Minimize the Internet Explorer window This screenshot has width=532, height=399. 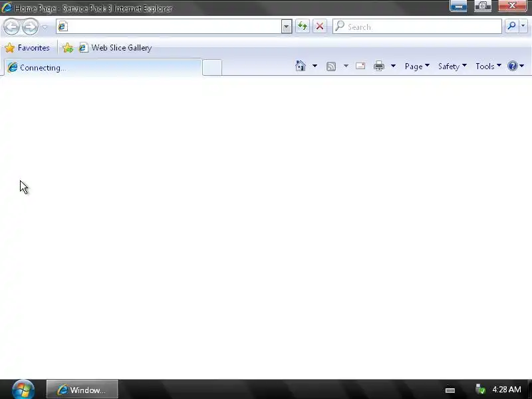pos(458,6)
